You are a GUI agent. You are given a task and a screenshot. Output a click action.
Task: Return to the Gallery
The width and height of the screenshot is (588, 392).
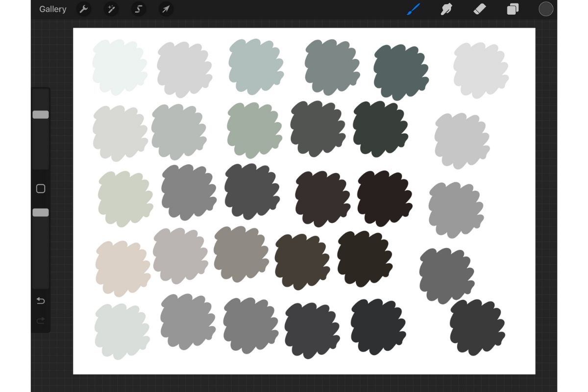[x=52, y=9]
